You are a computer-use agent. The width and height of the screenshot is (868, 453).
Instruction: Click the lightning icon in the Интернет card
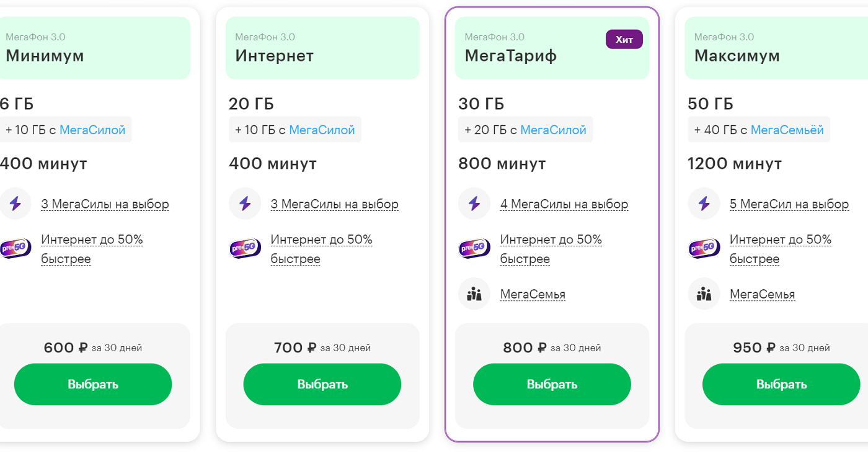(x=245, y=204)
